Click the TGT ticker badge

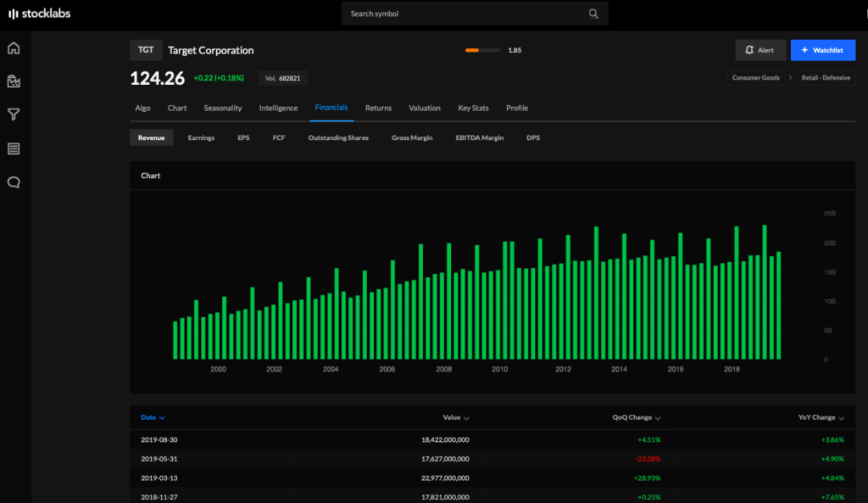point(146,50)
